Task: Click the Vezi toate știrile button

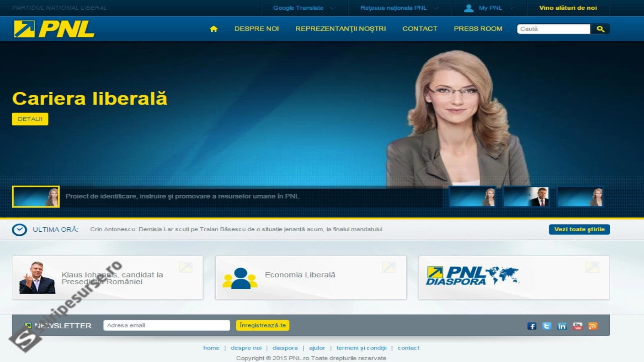Action: point(579,229)
